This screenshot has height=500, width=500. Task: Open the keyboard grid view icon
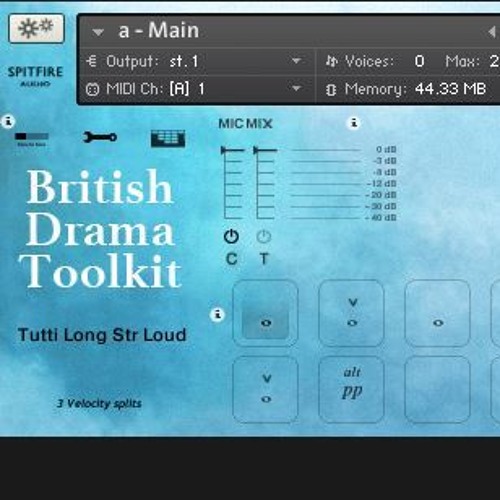(168, 139)
